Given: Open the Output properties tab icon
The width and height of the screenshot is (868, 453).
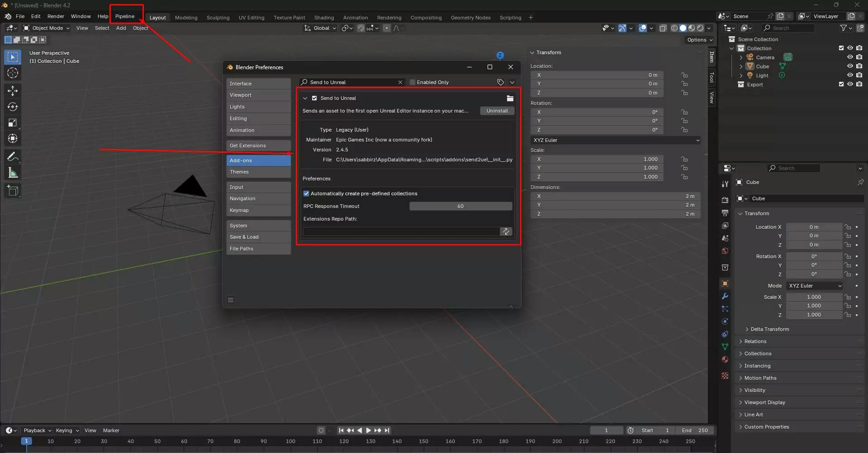Looking at the screenshot, I should tap(725, 212).
